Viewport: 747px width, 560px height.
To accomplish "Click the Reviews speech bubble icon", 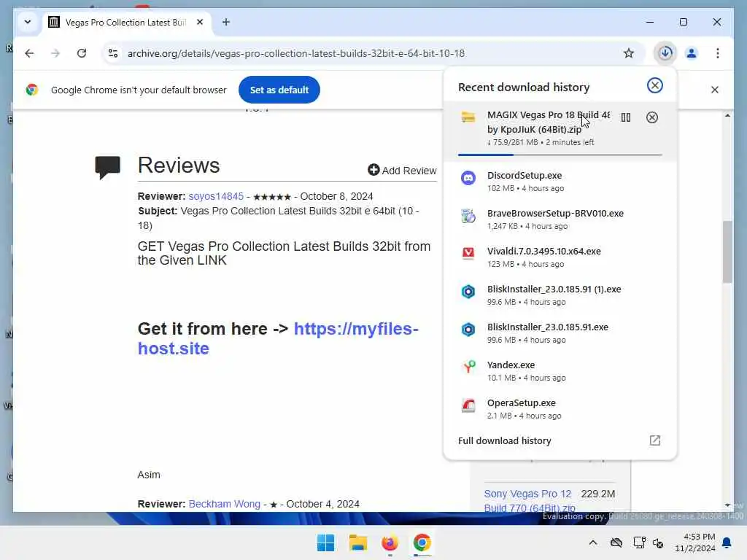I will click(x=108, y=167).
